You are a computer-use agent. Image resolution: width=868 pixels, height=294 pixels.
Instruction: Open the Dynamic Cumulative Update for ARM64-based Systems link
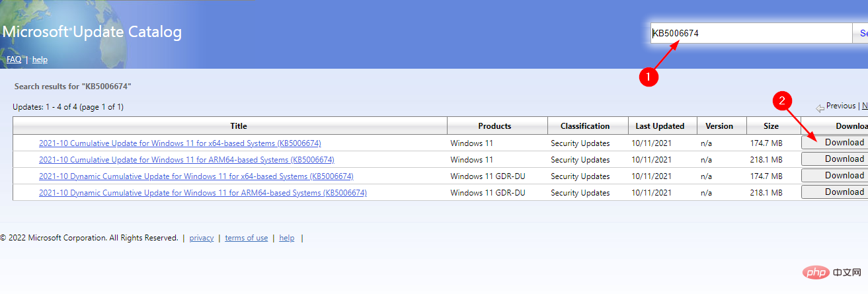[x=202, y=193]
